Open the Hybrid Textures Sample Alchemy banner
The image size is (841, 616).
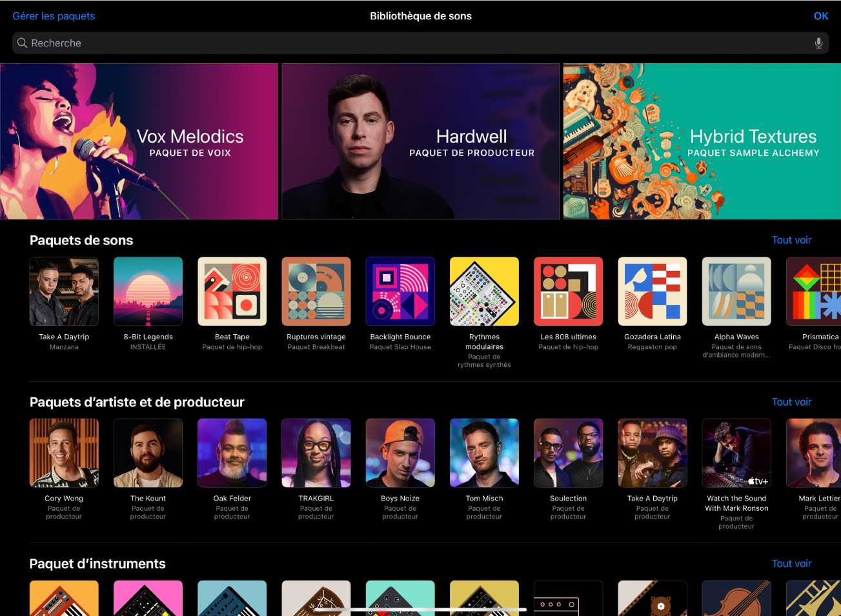(702, 141)
